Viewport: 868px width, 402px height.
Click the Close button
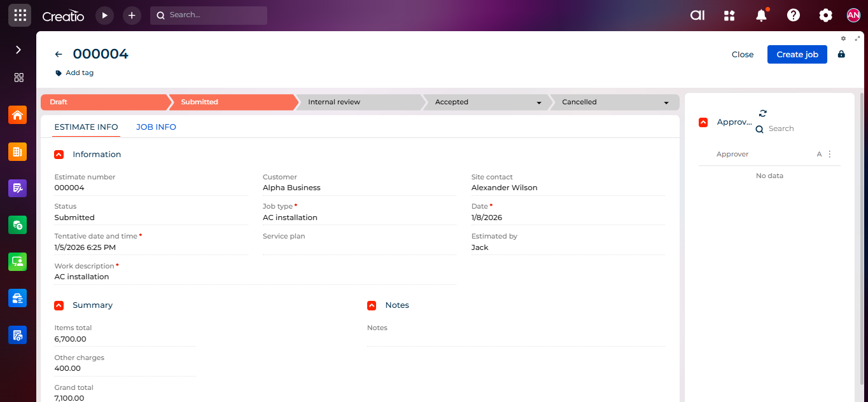tap(742, 54)
